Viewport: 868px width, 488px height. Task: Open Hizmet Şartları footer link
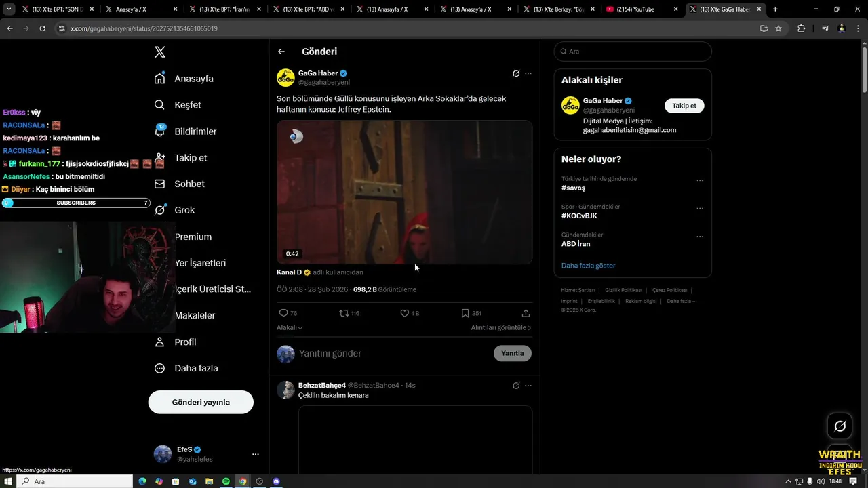[x=578, y=290]
